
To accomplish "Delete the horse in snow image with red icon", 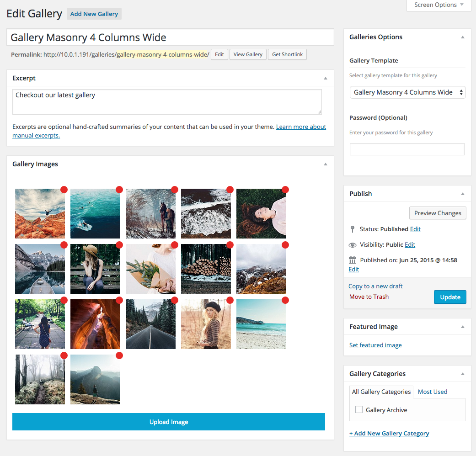I will (174, 189).
